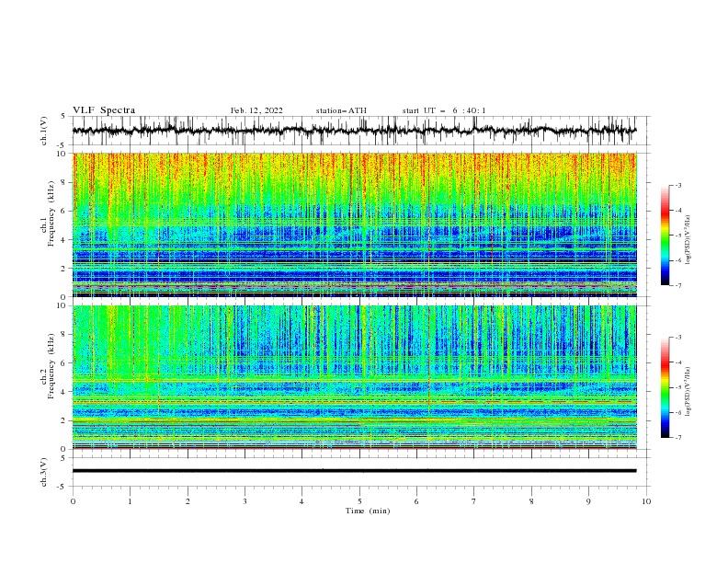Viewport: 728px width, 563px height.
Task: Click the time axis tick label '0'
Action: [73, 501]
